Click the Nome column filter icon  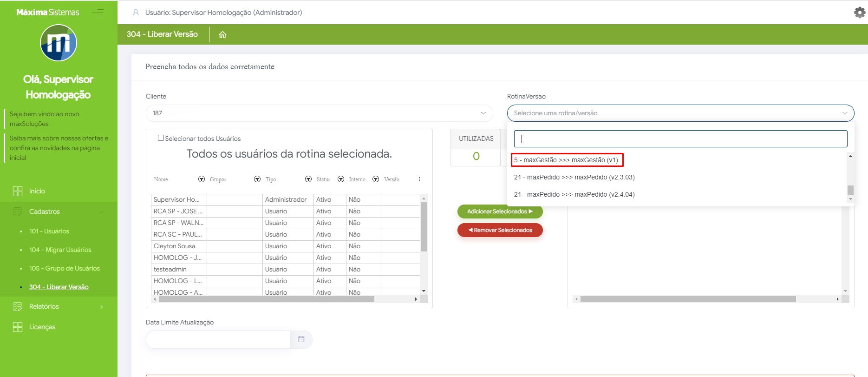202,179
